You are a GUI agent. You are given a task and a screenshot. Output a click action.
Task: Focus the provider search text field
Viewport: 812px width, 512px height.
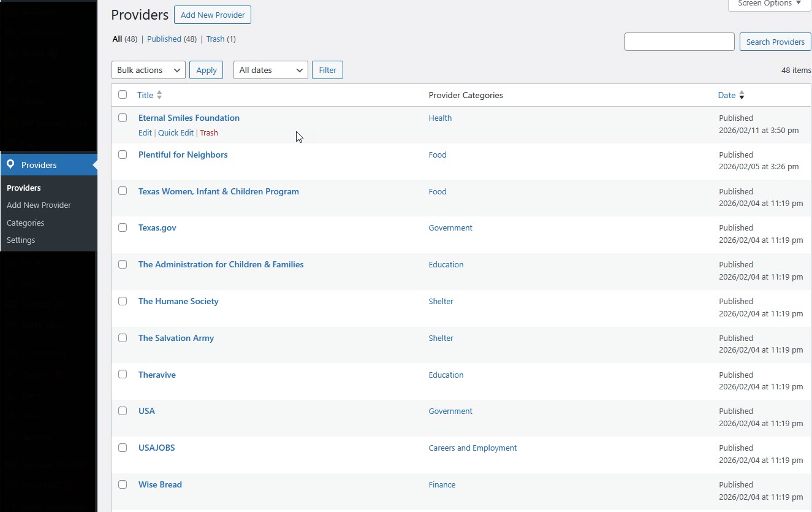[x=679, y=42]
